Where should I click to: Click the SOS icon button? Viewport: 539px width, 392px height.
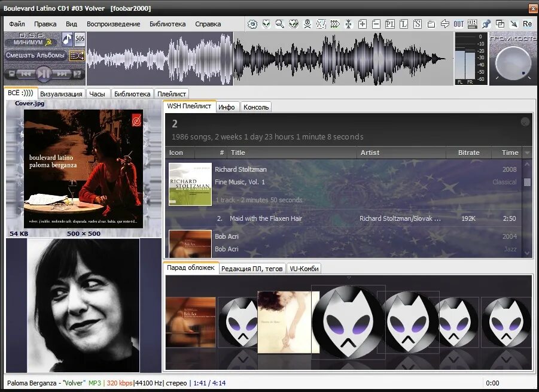(80, 38)
